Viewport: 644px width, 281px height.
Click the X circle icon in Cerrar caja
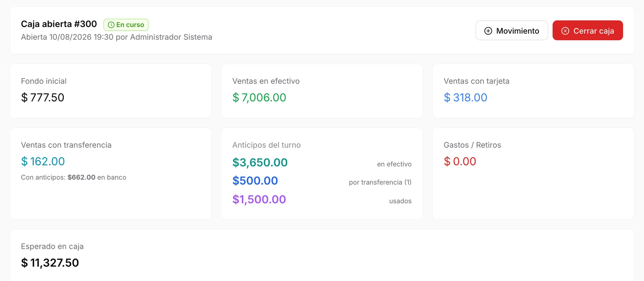tap(565, 31)
